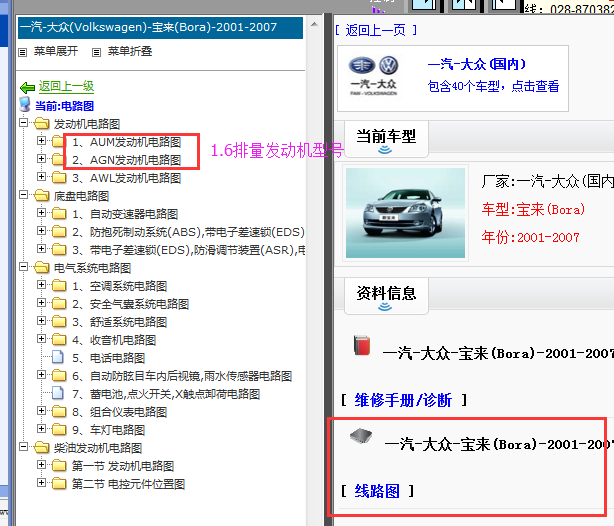Viewport: 614px width, 526px height.
Task: Click the 发动机电路图 folder icon
Action: [42, 123]
